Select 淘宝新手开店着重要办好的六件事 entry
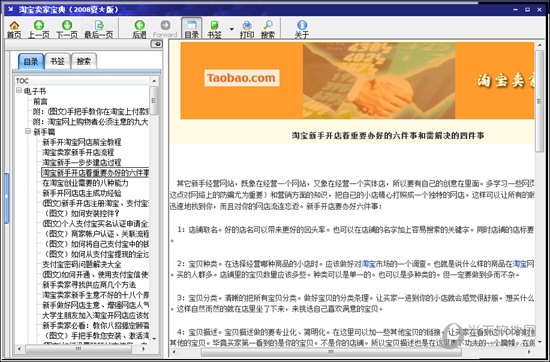The height and width of the screenshot is (362, 550). click(95, 173)
